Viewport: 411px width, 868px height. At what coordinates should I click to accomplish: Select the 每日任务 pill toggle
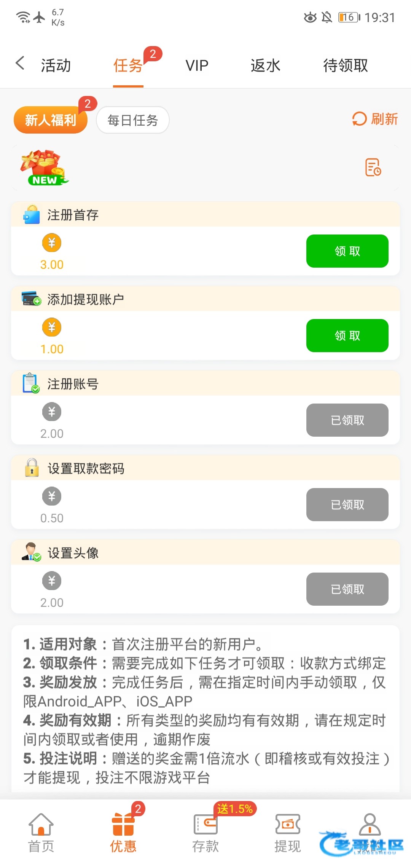click(133, 120)
